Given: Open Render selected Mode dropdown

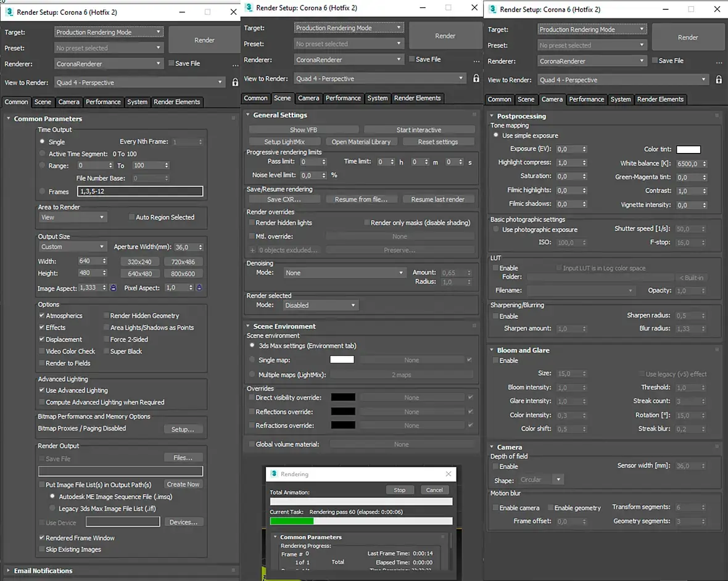Looking at the screenshot, I should 320,305.
